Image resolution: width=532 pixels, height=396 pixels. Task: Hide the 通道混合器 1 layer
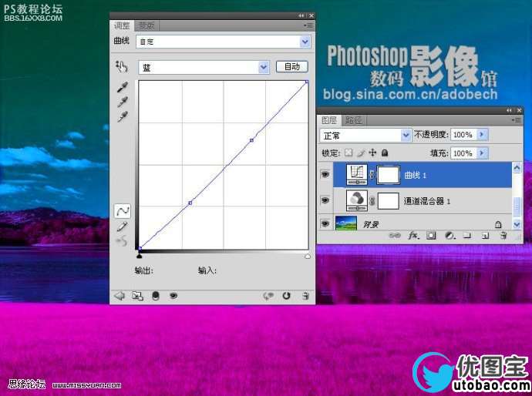[x=325, y=200]
